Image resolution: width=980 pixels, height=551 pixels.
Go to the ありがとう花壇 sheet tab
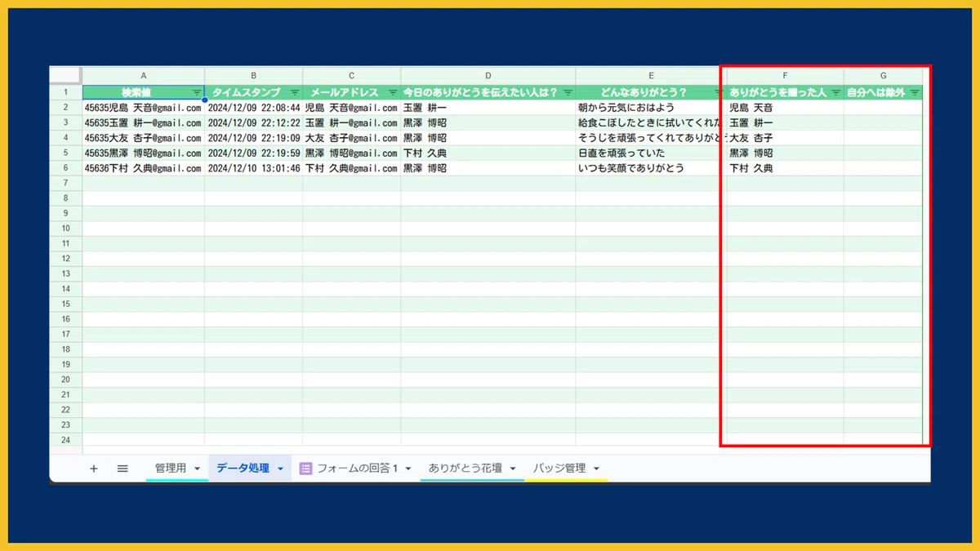465,469
